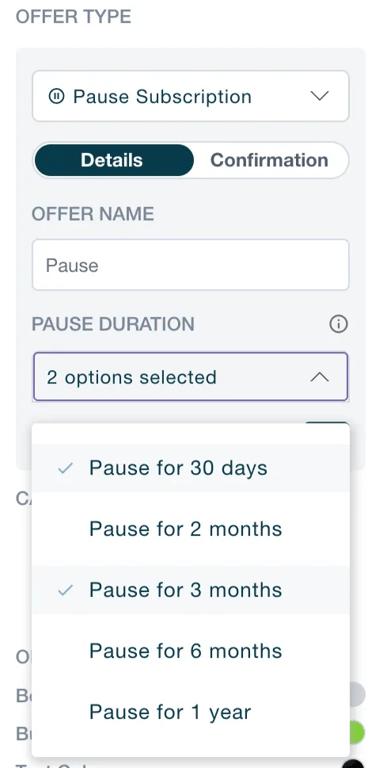The width and height of the screenshot is (383, 768).
Task: Open the Pause Duration info icon
Action: pos(338,324)
